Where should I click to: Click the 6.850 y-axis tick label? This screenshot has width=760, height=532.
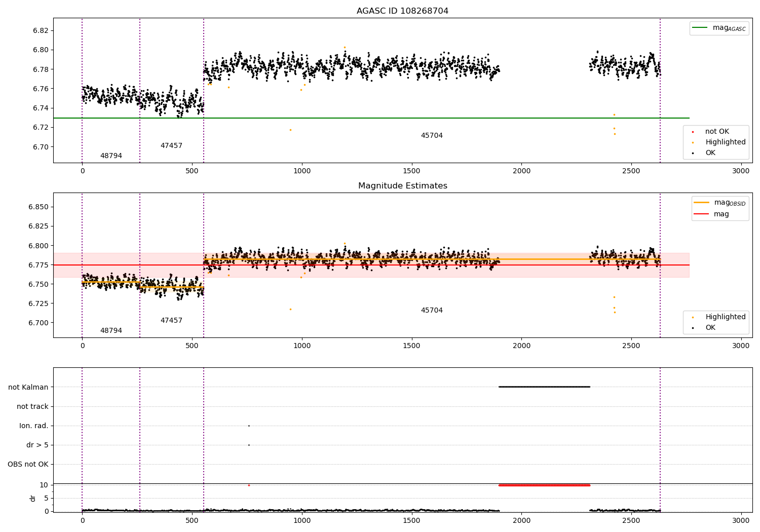click(x=39, y=207)
